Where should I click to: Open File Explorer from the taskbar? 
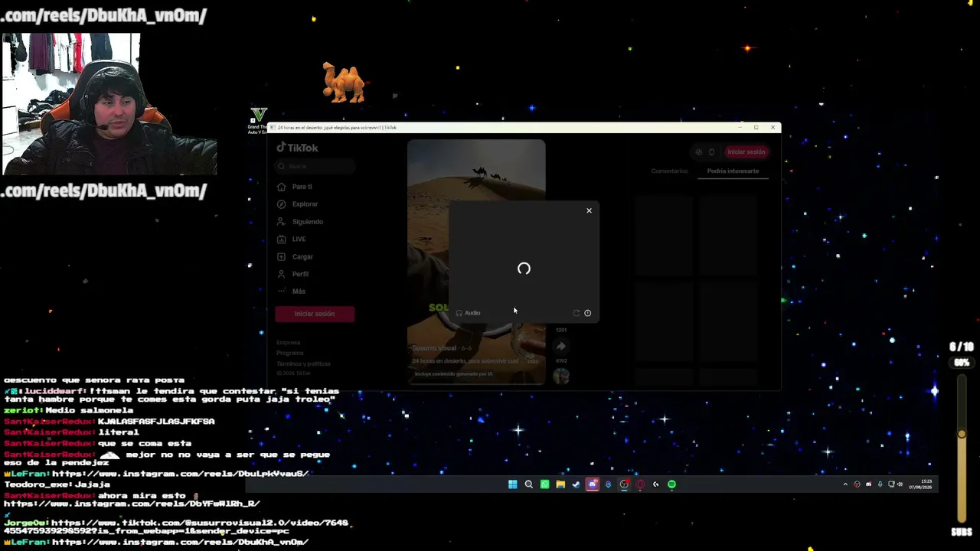coord(560,484)
